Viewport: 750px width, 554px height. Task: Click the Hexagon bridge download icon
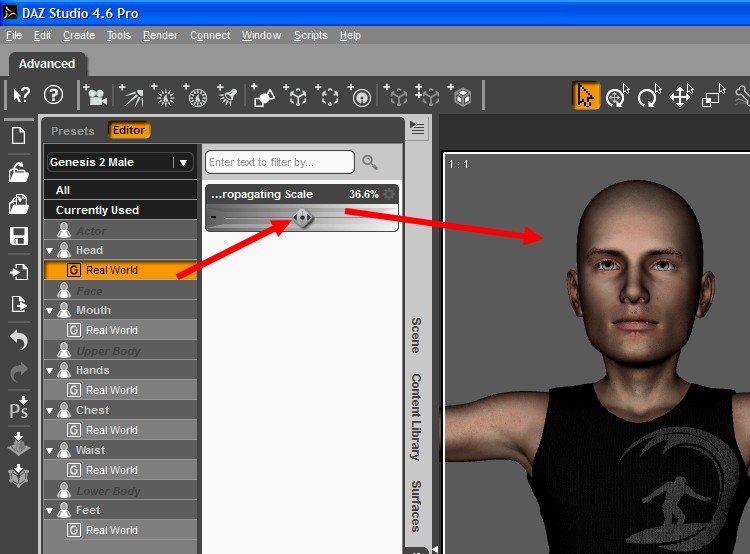tap(19, 443)
